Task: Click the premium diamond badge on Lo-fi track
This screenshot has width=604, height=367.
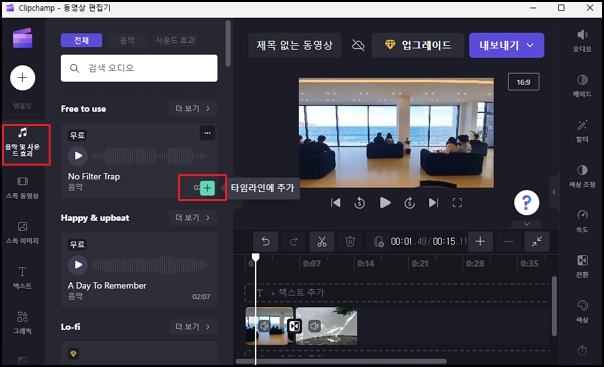Action: pyautogui.click(x=73, y=354)
